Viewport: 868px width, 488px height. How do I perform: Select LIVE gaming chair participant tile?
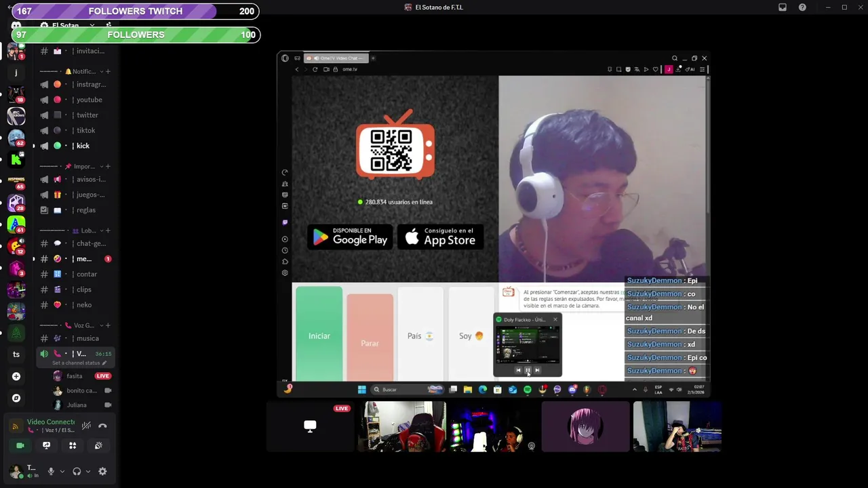pos(402,426)
